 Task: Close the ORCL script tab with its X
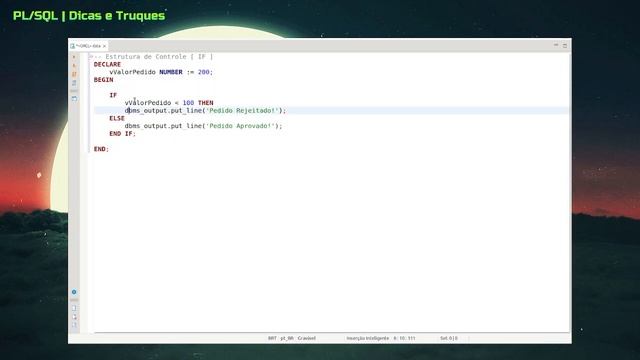click(104, 46)
